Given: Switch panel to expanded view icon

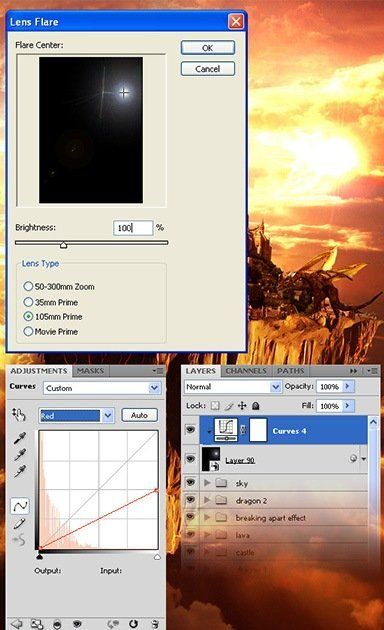Looking at the screenshot, I should (x=37, y=624).
